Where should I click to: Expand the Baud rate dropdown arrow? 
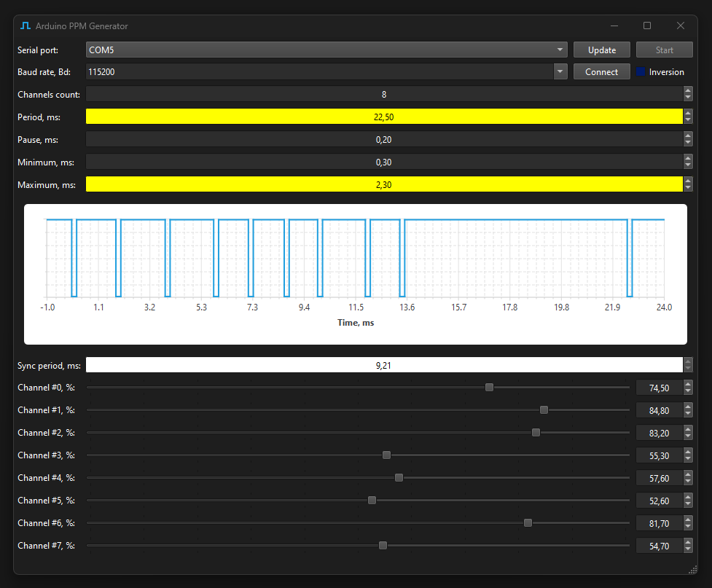(560, 71)
